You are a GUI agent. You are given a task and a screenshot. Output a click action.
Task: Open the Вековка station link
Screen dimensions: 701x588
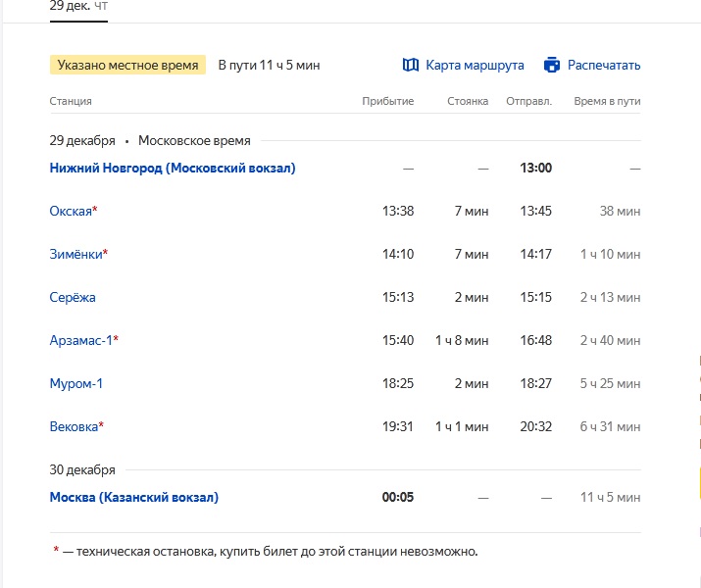coord(74,426)
